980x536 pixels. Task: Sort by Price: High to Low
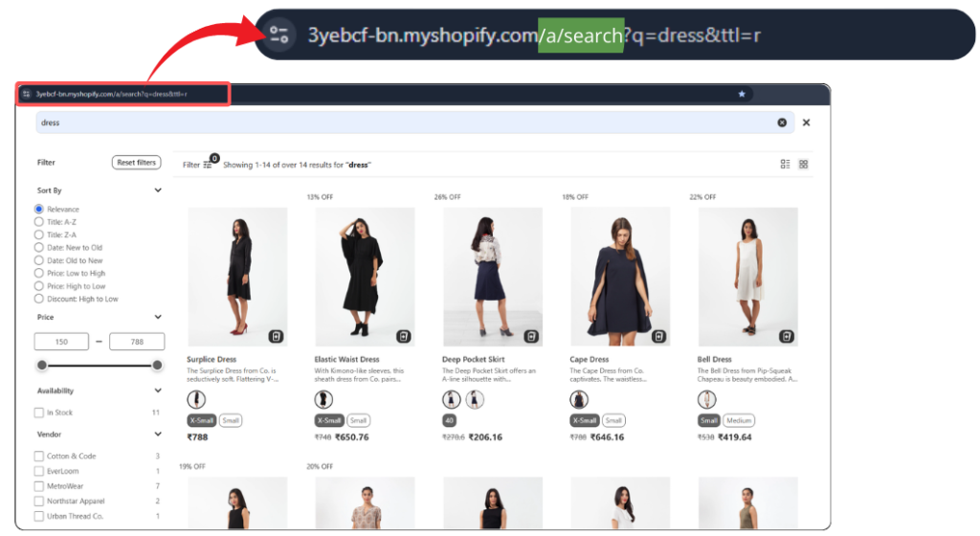point(38,286)
